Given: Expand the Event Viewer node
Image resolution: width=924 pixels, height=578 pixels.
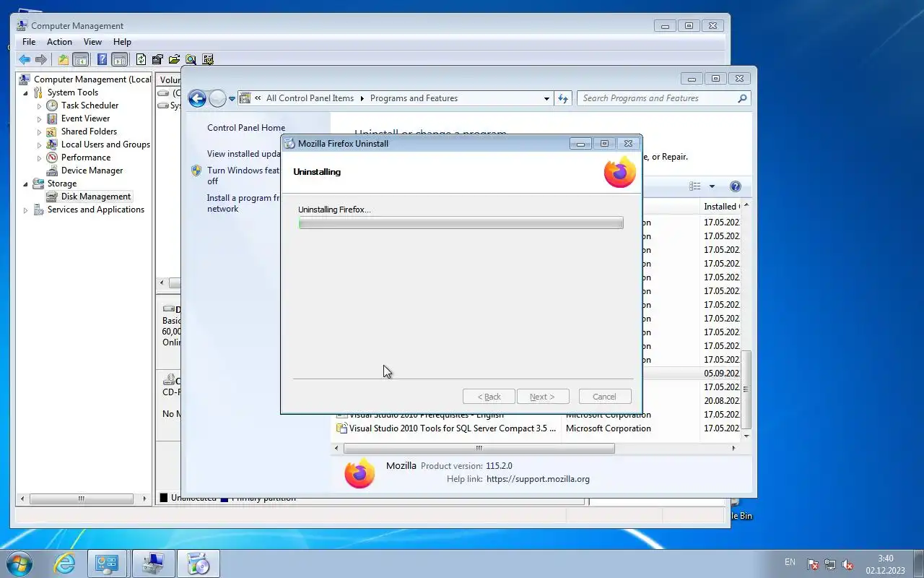Looking at the screenshot, I should click(40, 118).
